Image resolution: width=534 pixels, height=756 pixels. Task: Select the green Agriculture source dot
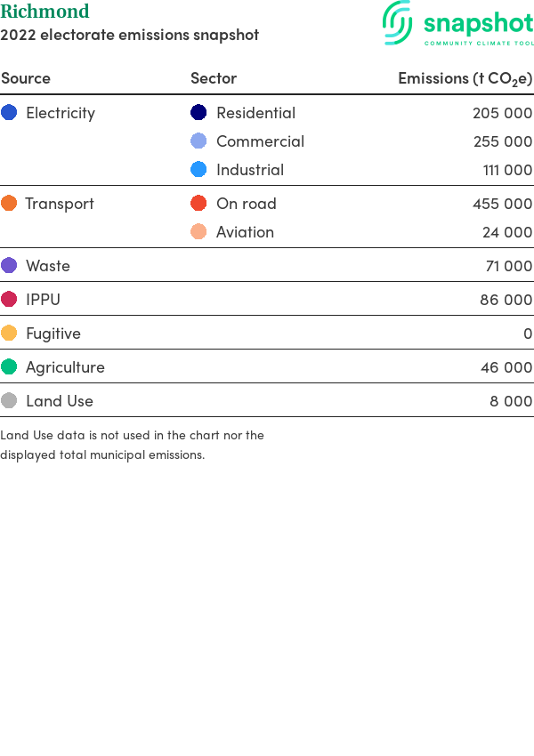point(9,367)
